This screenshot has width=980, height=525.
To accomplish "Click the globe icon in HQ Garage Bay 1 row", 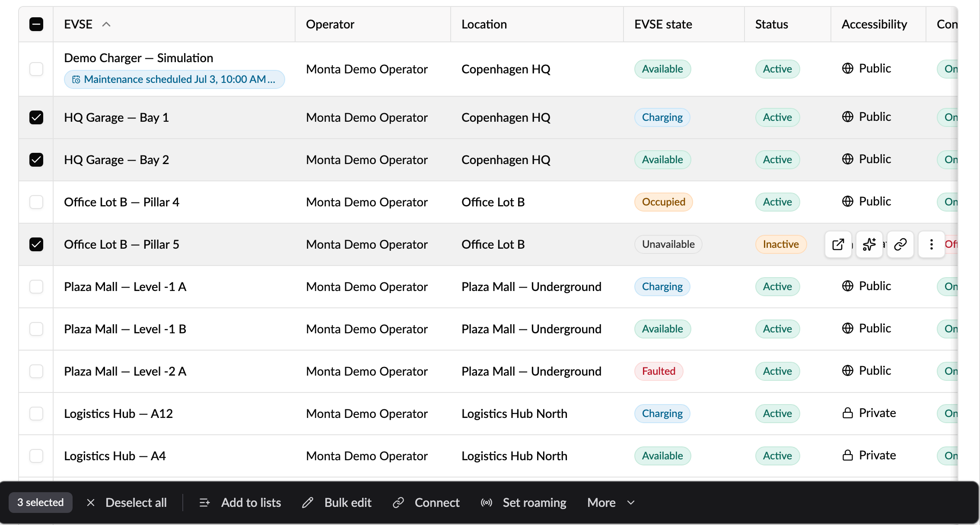I will point(848,117).
